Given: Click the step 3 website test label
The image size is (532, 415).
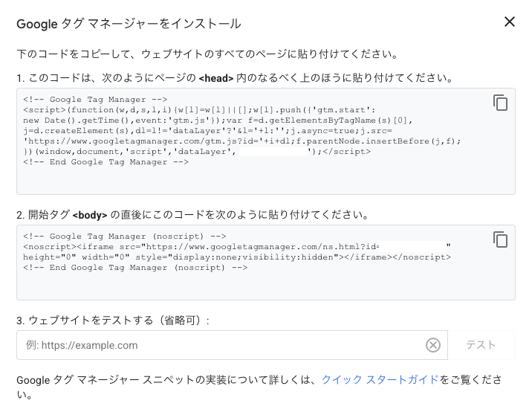Looking at the screenshot, I should pos(113,320).
